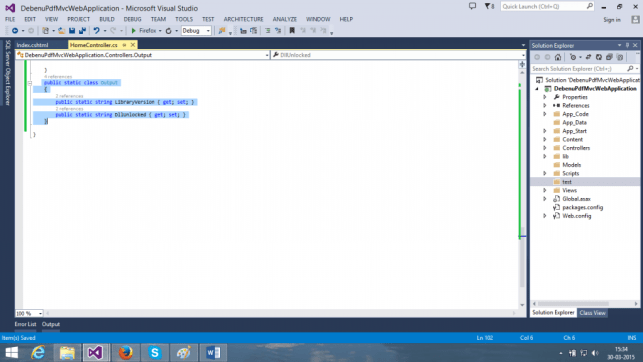This screenshot has height=362, width=643.
Task: Toggle a bookmark on the current line
Action: coord(292,31)
